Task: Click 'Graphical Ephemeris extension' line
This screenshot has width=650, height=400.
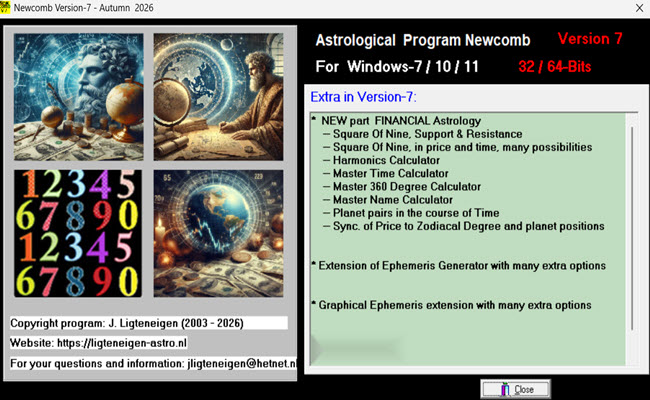Action: 455,305
